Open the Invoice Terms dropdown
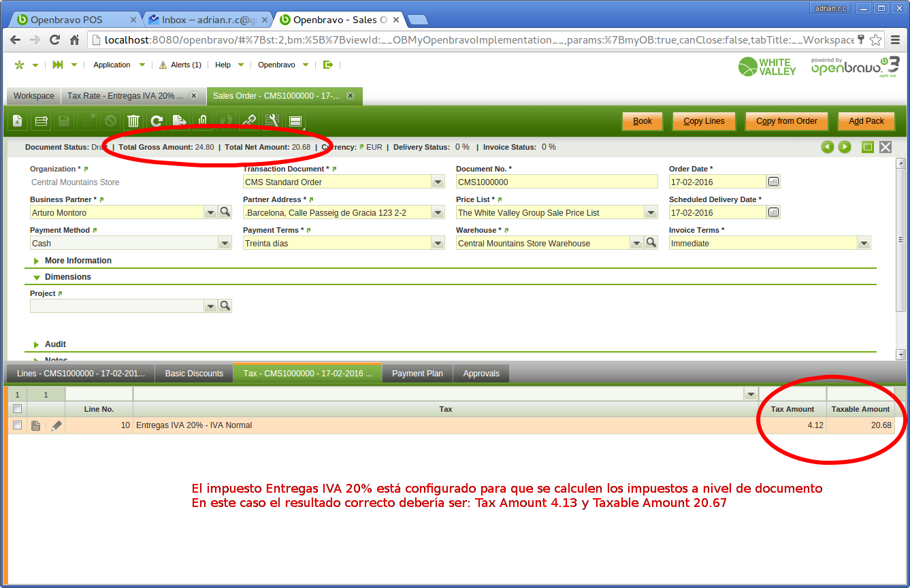 click(864, 243)
